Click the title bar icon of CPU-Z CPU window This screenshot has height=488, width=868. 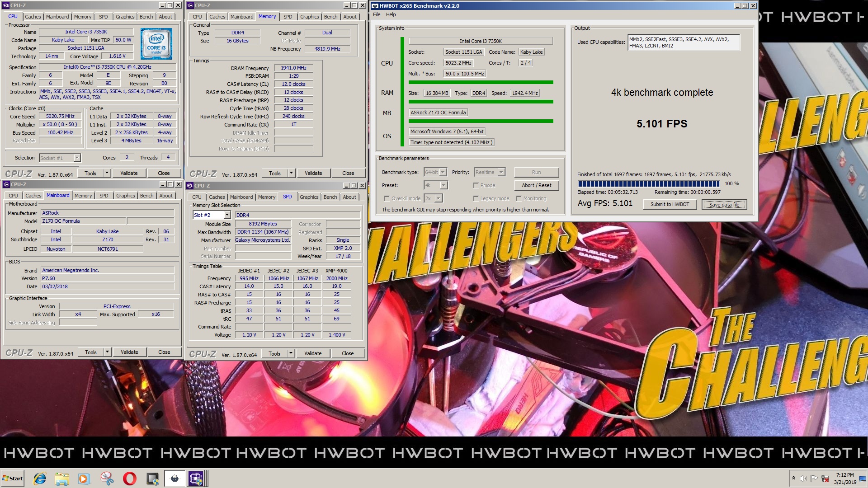(x=6, y=5)
